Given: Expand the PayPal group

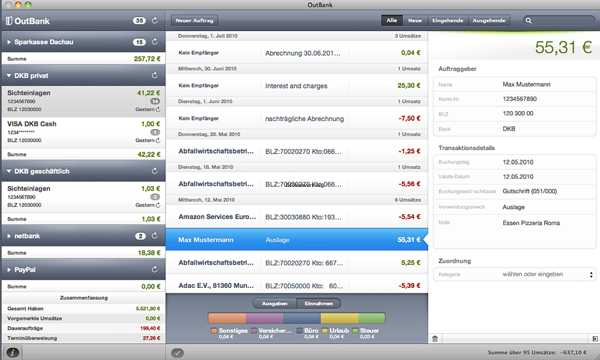Looking at the screenshot, I should click(x=9, y=270).
